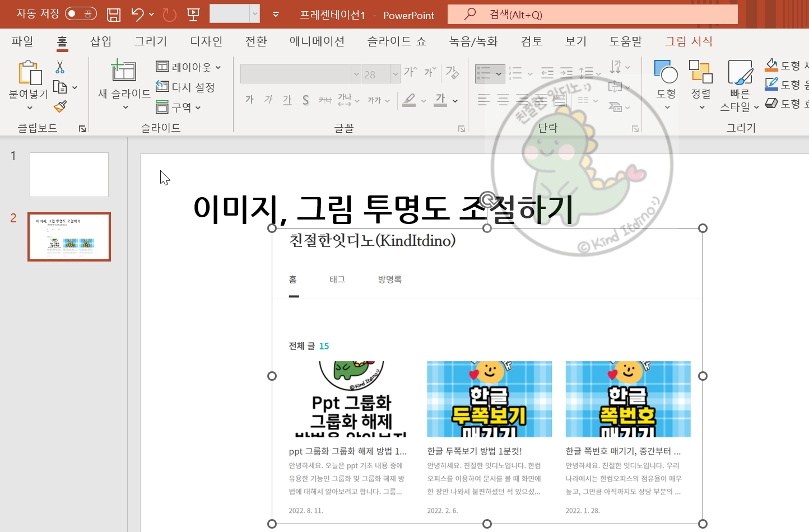Screen dimensions: 809x532
Task: Open the clipboard pane launcher
Action: 82,129
